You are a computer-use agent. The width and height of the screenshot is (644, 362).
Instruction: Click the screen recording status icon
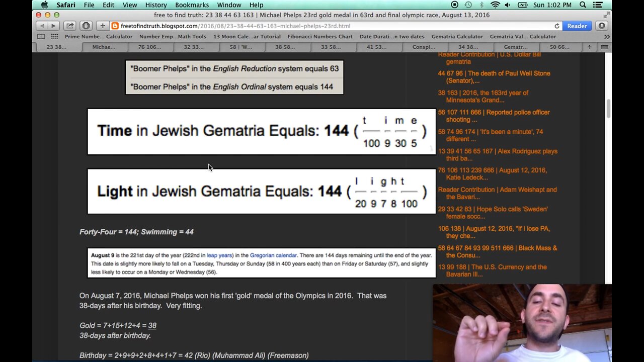pyautogui.click(x=455, y=5)
